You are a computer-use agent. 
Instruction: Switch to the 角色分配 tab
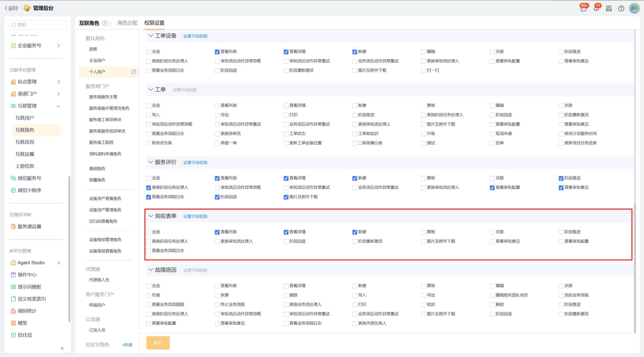coord(127,23)
